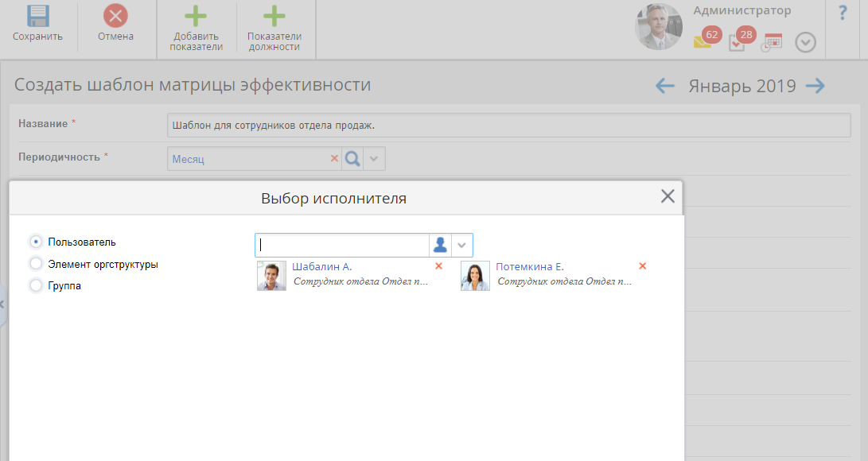Go to previous month arrow

pyautogui.click(x=665, y=86)
